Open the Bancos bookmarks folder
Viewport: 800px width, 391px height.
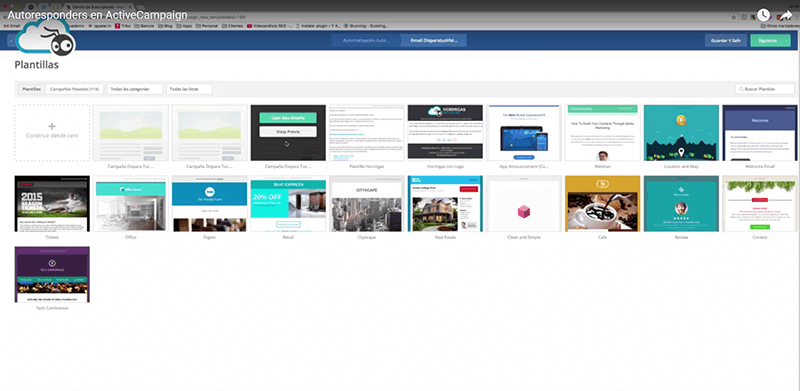[x=143, y=25]
